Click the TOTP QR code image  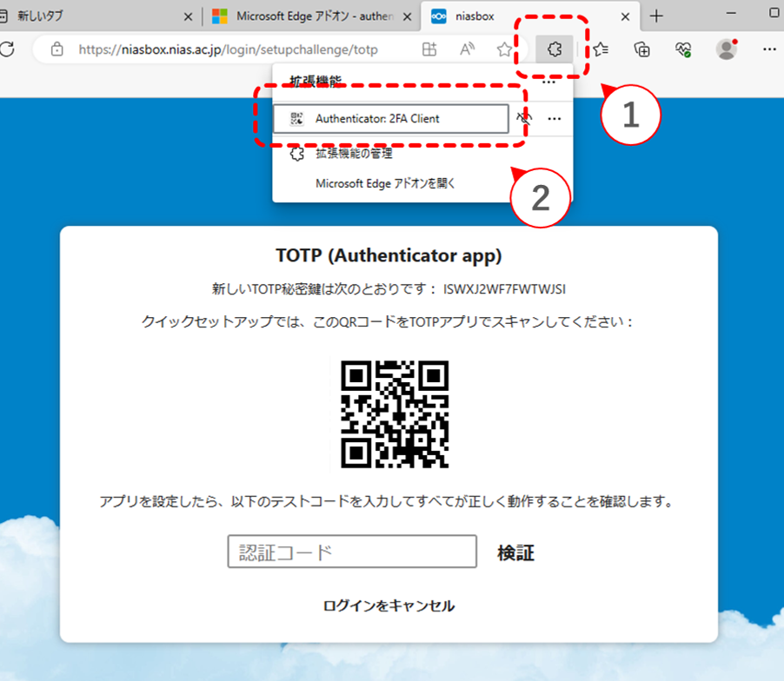click(x=395, y=414)
